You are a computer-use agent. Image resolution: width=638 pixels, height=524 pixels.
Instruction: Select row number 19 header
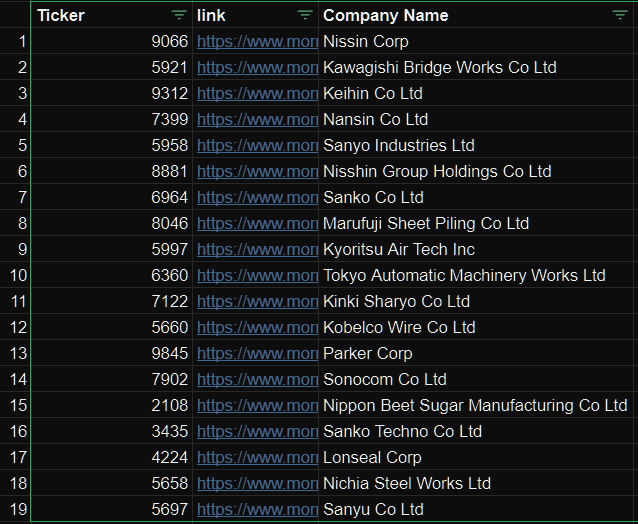pos(16,510)
